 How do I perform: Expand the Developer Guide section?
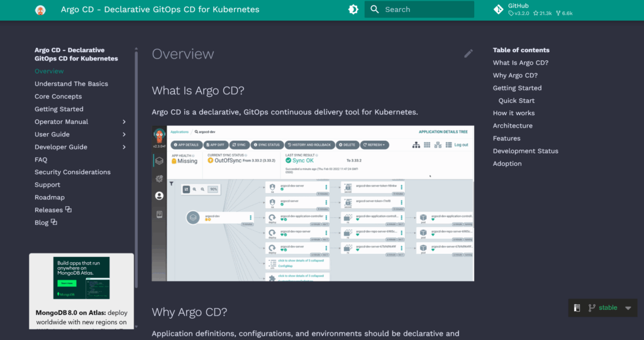(124, 147)
